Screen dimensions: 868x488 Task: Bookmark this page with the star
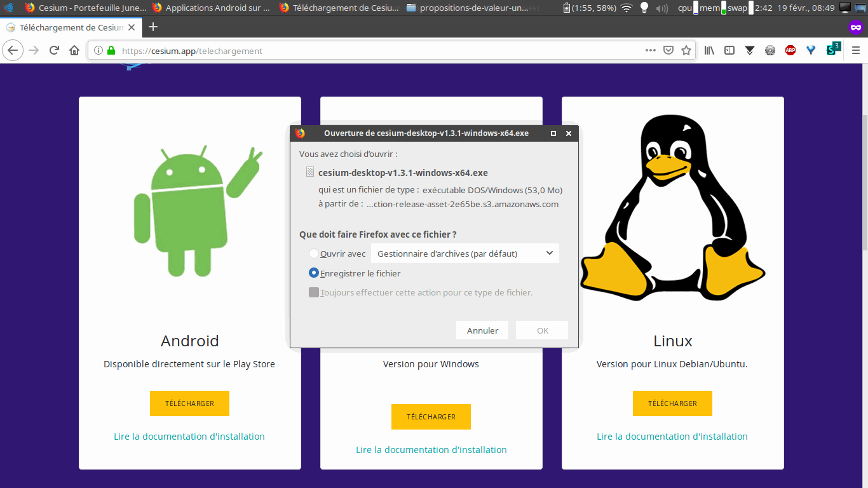tap(686, 50)
